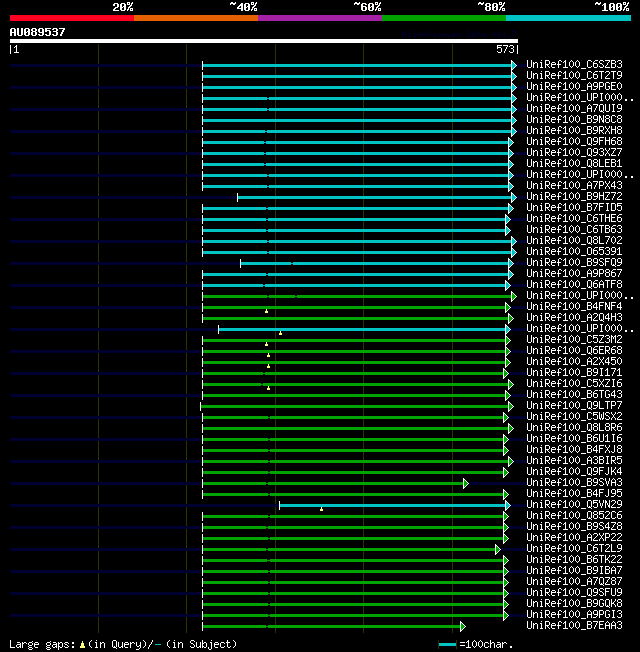Image resolution: width=640 pixels, height=652 pixels.
Task: Select the UniRef100_A2XP22 label
Action: 574,538
